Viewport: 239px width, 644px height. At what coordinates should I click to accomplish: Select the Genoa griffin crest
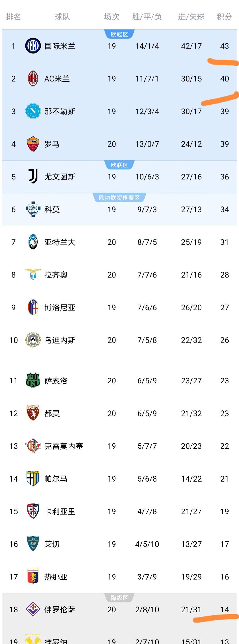coord(33,576)
